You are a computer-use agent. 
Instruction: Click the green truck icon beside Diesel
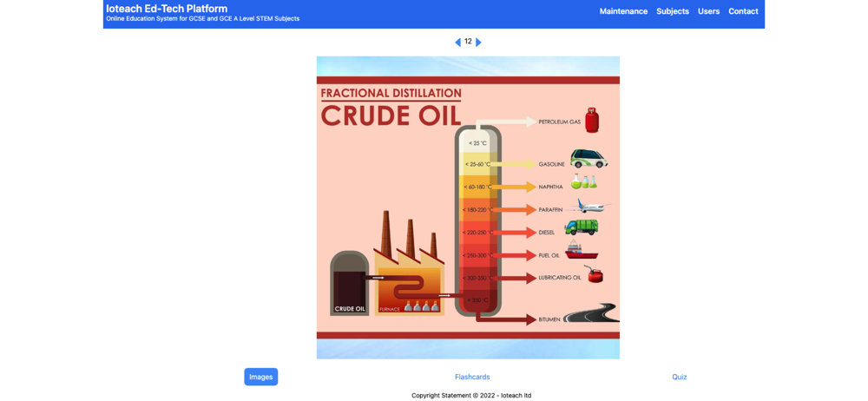point(582,227)
